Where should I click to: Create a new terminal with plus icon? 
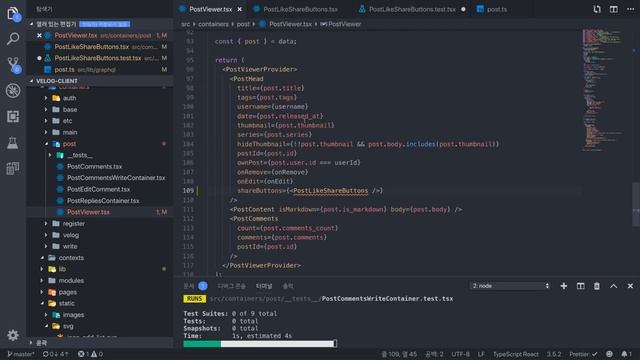click(564, 286)
